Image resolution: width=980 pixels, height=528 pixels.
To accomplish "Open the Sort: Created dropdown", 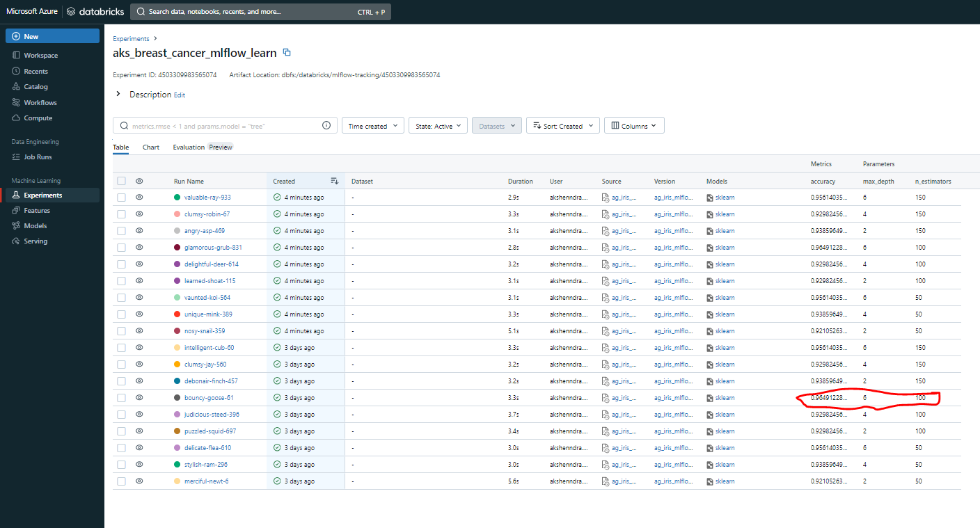I will point(563,126).
